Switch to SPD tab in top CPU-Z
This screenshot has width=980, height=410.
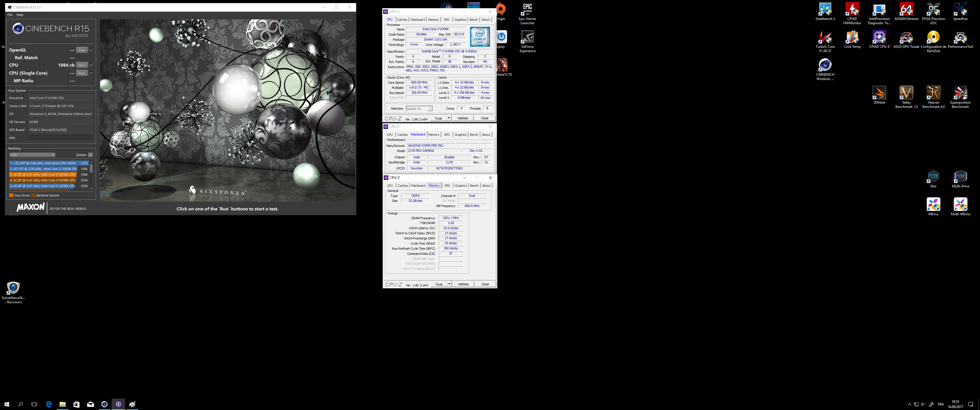point(446,19)
